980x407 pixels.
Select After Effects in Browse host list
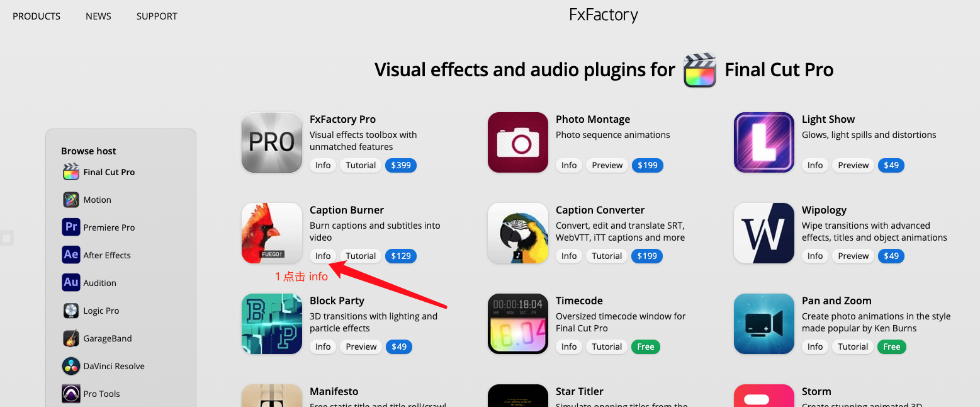point(97,255)
